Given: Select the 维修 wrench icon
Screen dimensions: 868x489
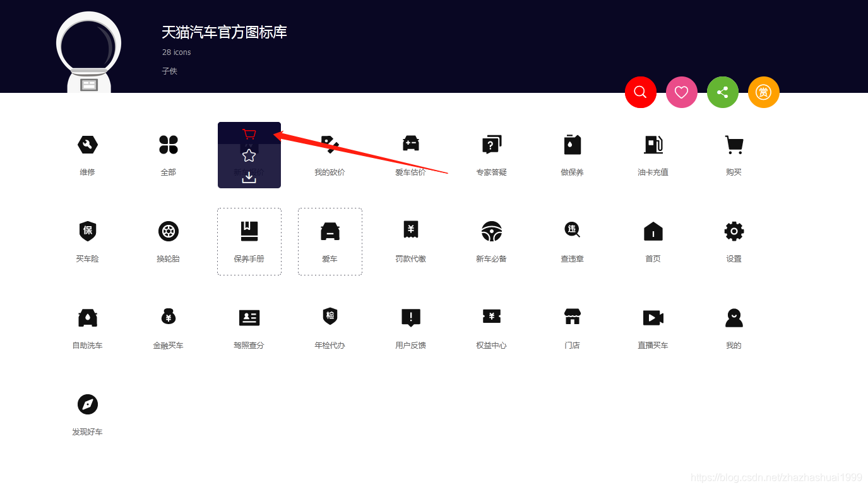Looking at the screenshot, I should (x=88, y=145).
